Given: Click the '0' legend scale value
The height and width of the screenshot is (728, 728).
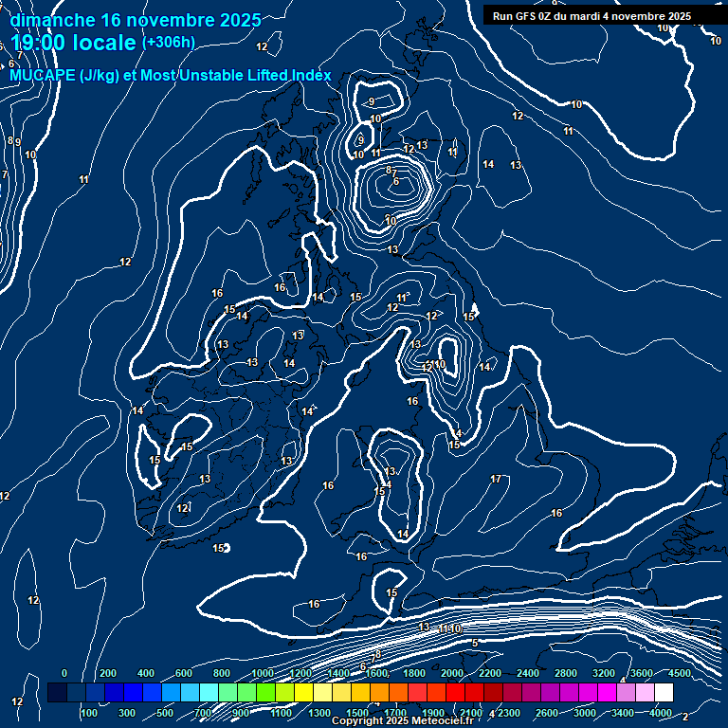Looking at the screenshot, I should coord(64,673).
